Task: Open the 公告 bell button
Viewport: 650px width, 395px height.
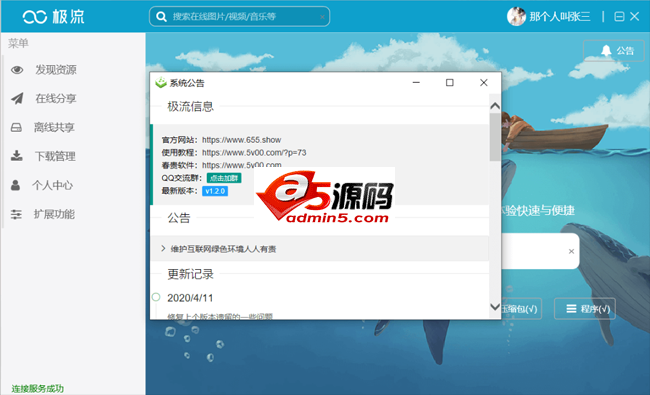Action: (x=614, y=51)
